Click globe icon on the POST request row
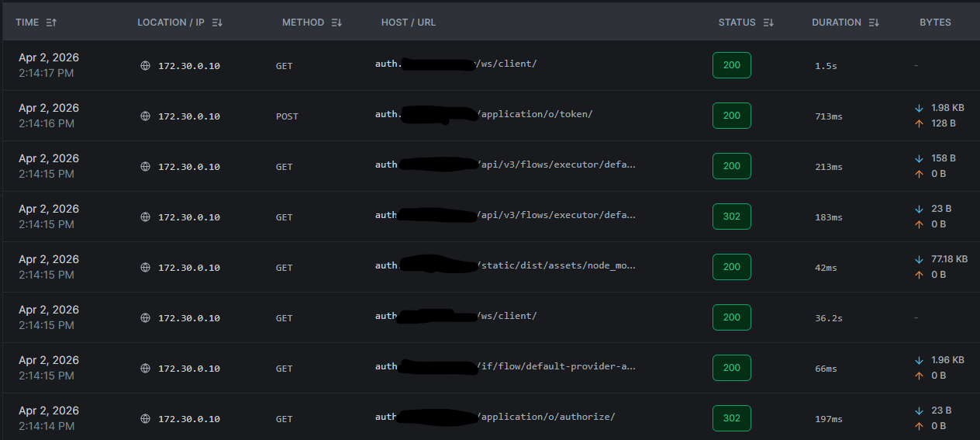The image size is (980, 440). 145,116
